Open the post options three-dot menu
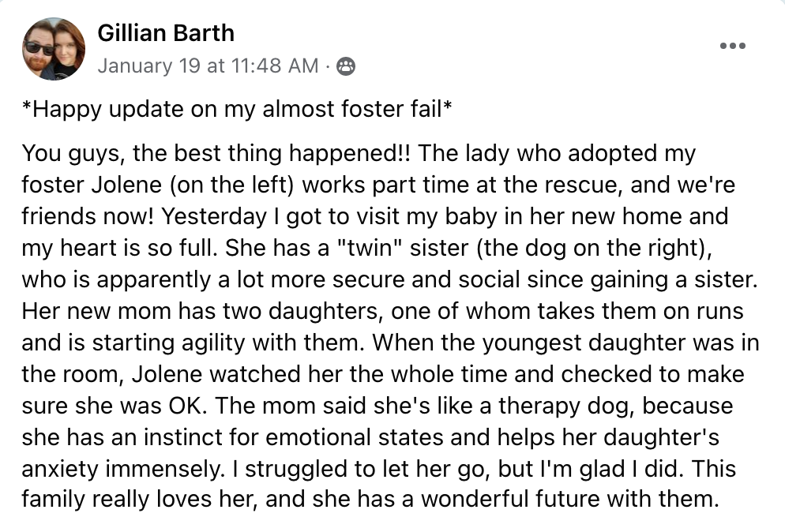 click(732, 46)
